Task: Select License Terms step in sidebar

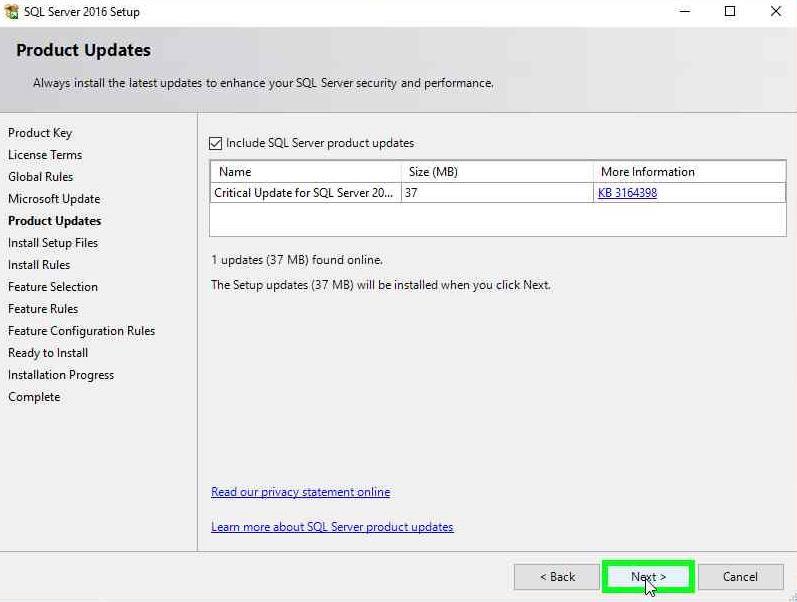Action: tap(45, 155)
